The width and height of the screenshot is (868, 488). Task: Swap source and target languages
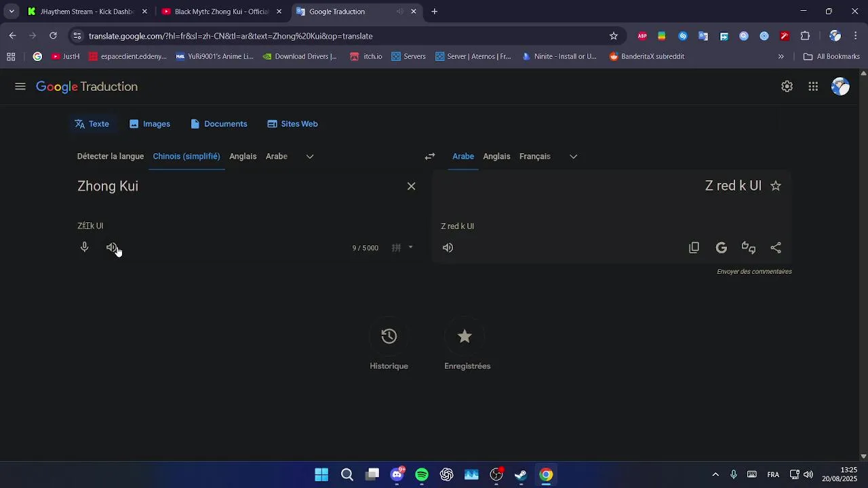(x=430, y=157)
